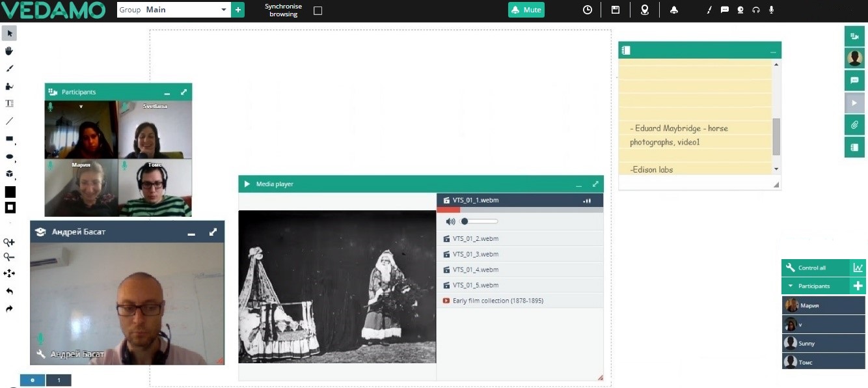
Task: Select VTS_01_3.webm from playlist
Action: coord(520,255)
